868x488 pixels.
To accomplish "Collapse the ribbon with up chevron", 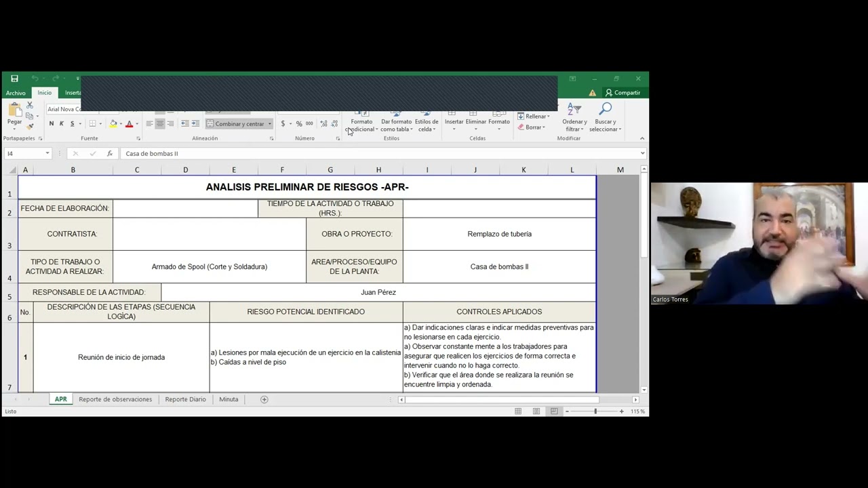I will 642,138.
